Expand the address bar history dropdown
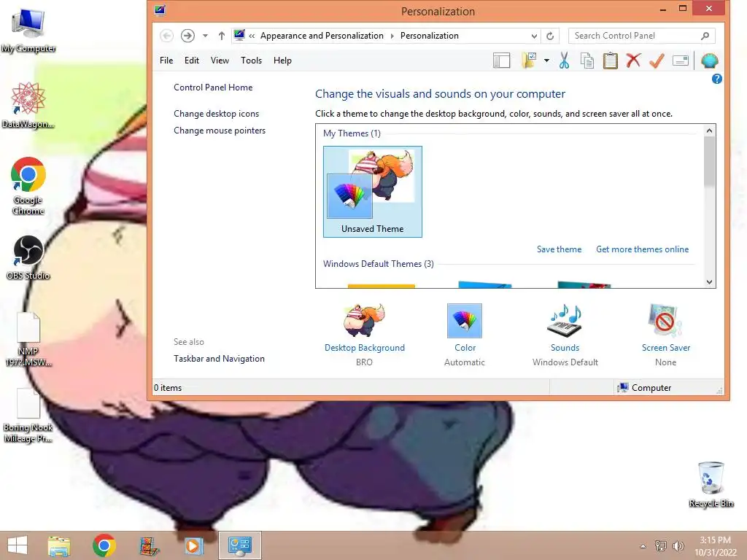Viewport: 747px width, 560px height. pos(534,36)
